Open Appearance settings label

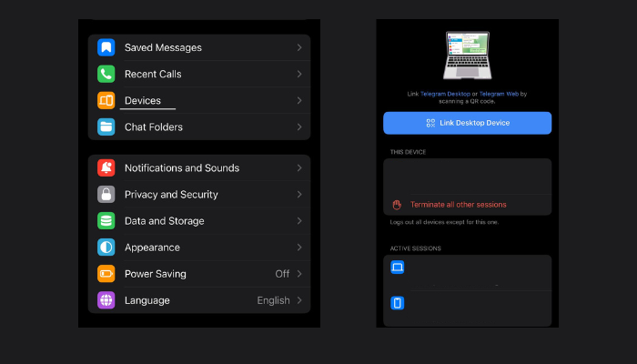point(152,248)
